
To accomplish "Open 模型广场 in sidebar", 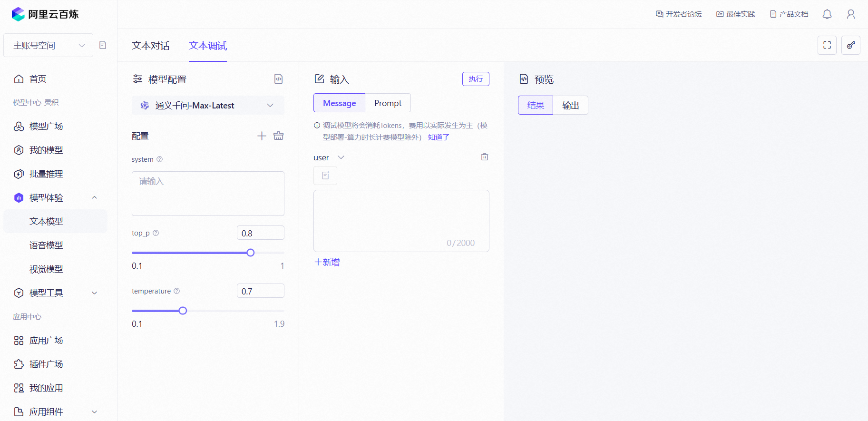I will (x=46, y=127).
